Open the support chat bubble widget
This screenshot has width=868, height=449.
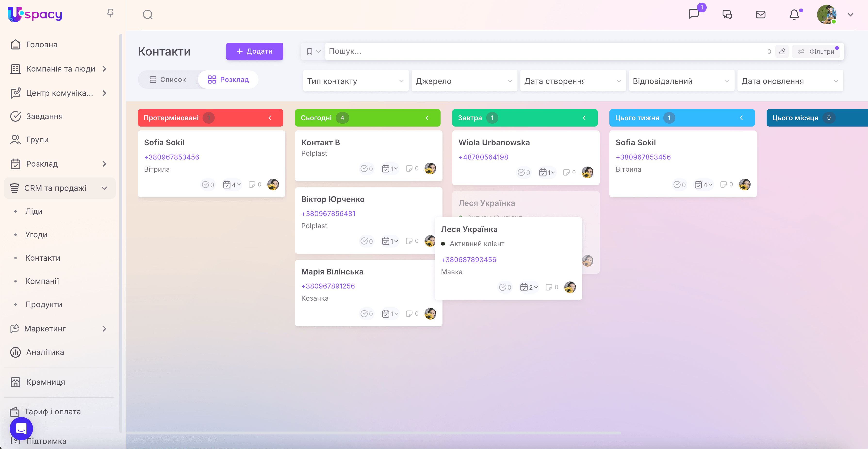21,428
